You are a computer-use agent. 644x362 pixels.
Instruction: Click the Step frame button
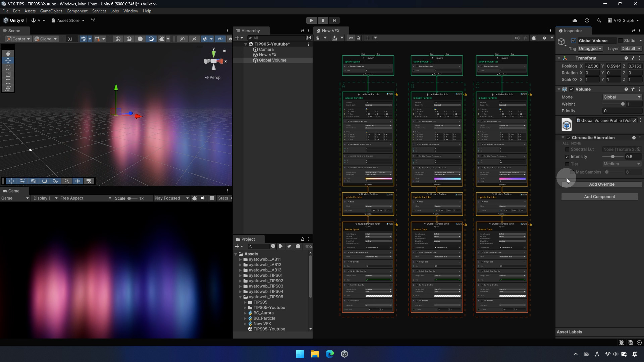(x=334, y=20)
